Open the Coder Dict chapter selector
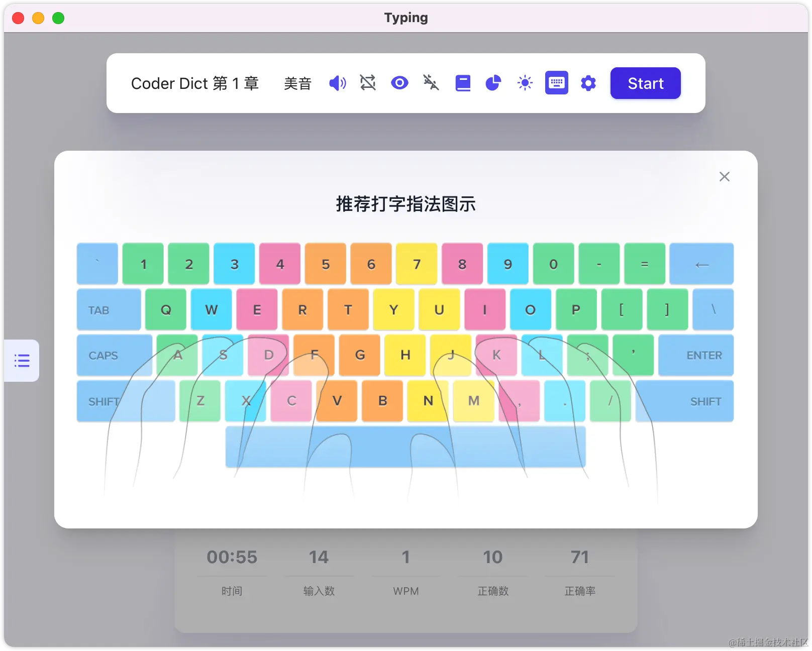 tap(195, 83)
